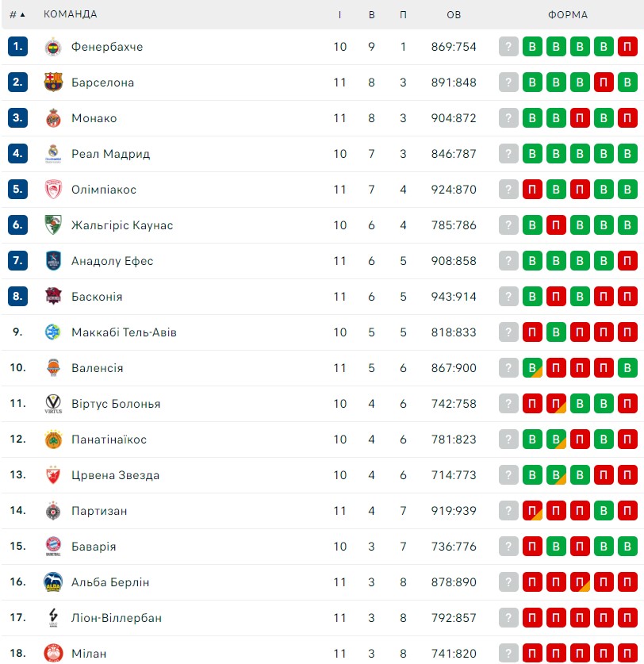The width and height of the screenshot is (644, 664).
Task: Open the Анадолу Ефес team page link
Action: coord(112,261)
